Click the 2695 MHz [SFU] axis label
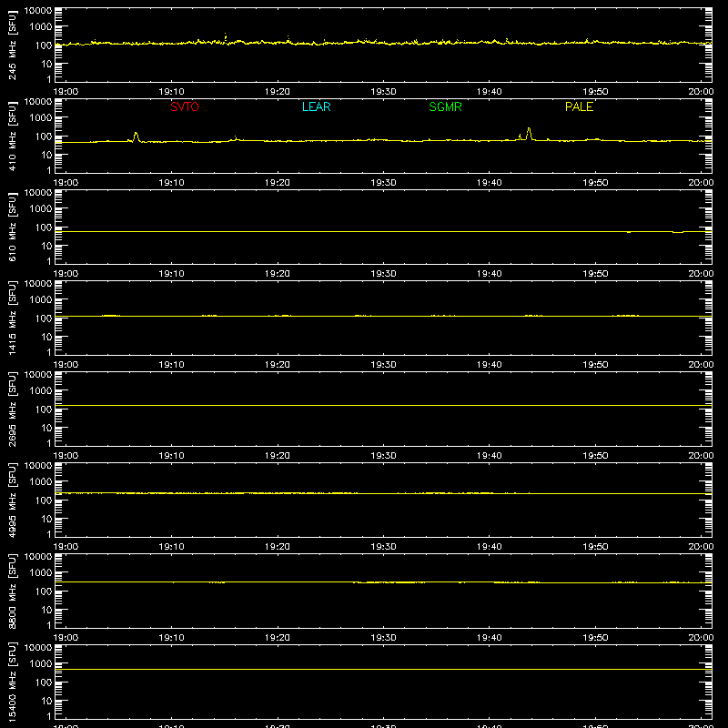Image resolution: width=728 pixels, height=728 pixels. [13, 409]
